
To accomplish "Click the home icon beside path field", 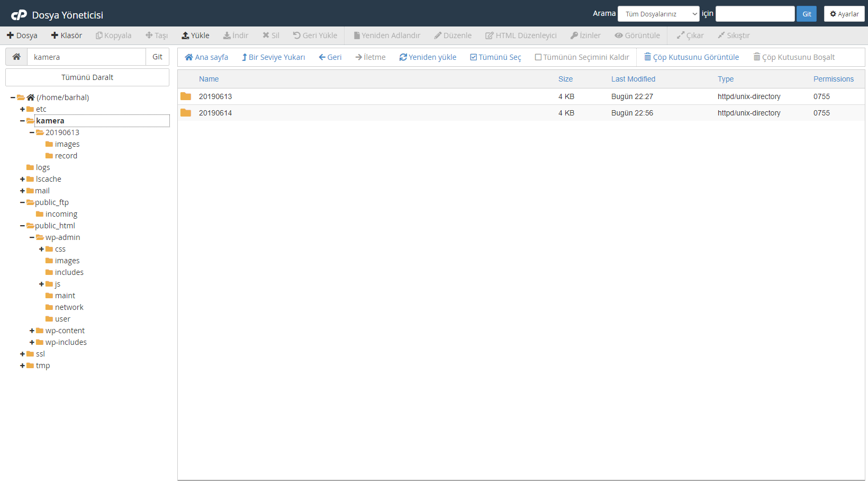I will click(x=16, y=57).
